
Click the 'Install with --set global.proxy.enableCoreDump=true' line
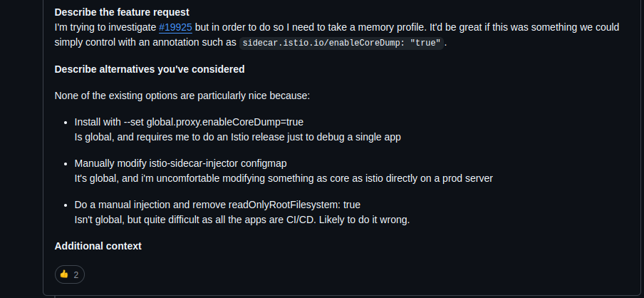pos(189,122)
